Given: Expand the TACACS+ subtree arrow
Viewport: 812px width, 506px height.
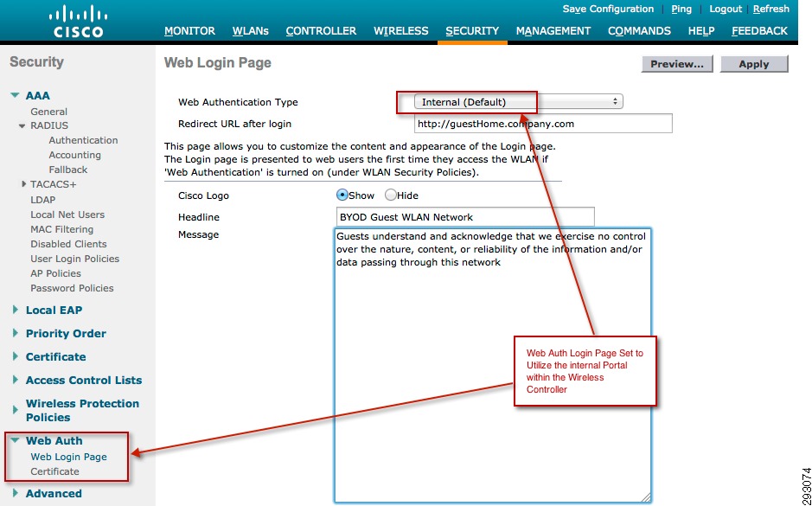Looking at the screenshot, I should pos(23,184).
